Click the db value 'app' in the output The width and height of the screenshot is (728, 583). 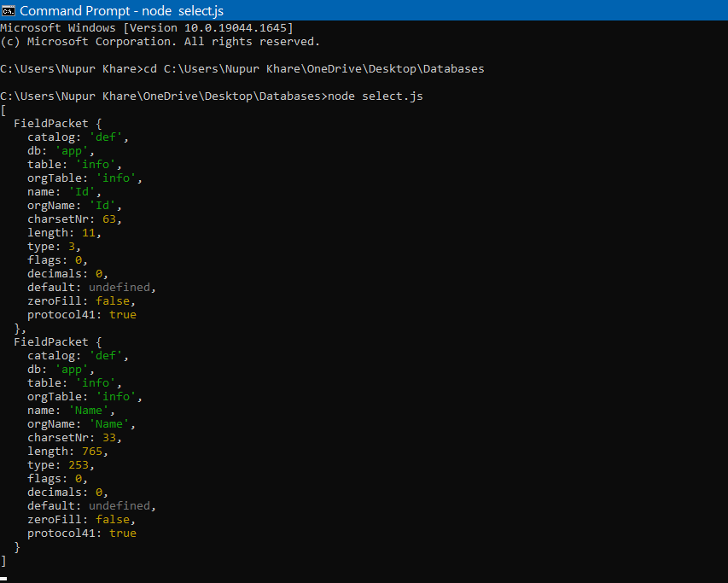[x=72, y=150]
